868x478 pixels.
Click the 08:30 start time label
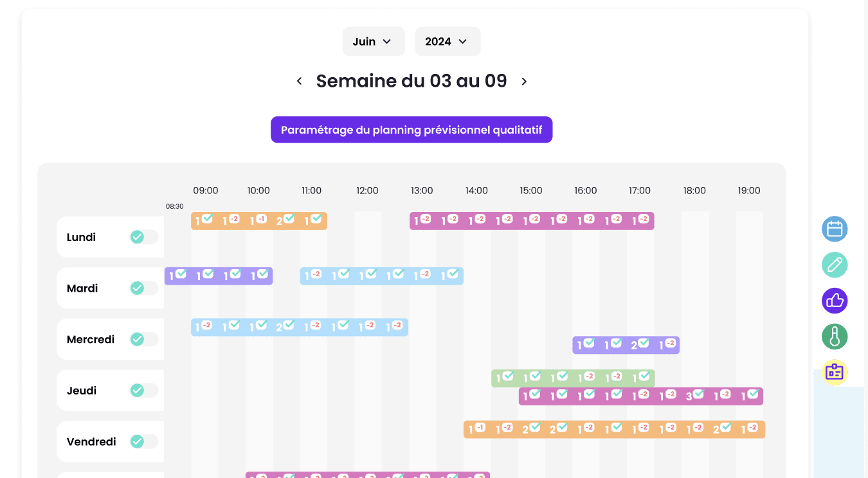pos(175,206)
